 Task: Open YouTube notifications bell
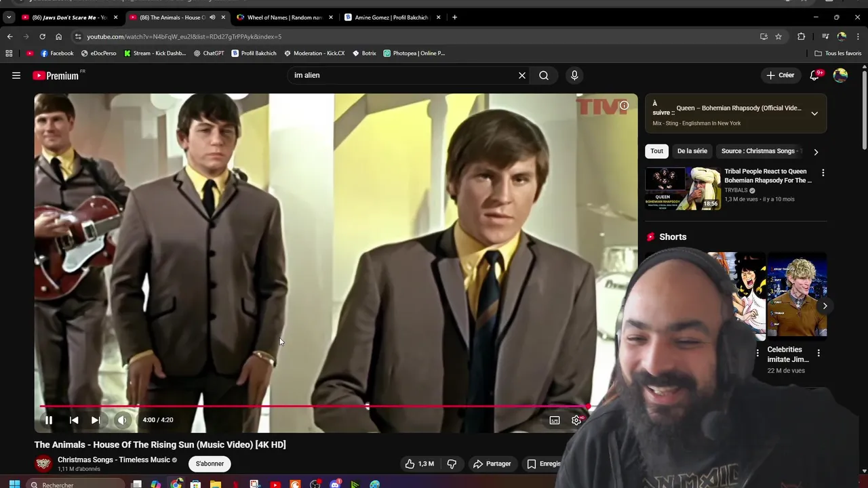(815, 75)
